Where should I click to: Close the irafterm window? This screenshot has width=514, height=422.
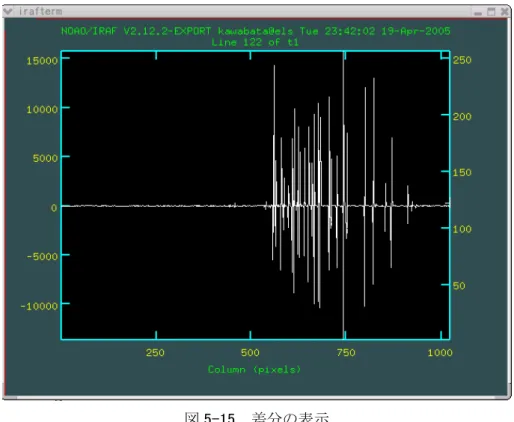pyautogui.click(x=504, y=12)
